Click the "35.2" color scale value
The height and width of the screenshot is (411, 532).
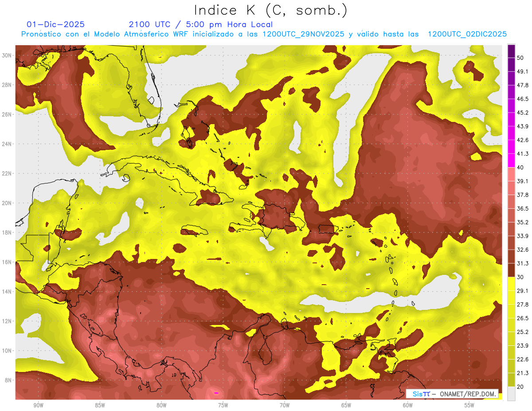523,222
